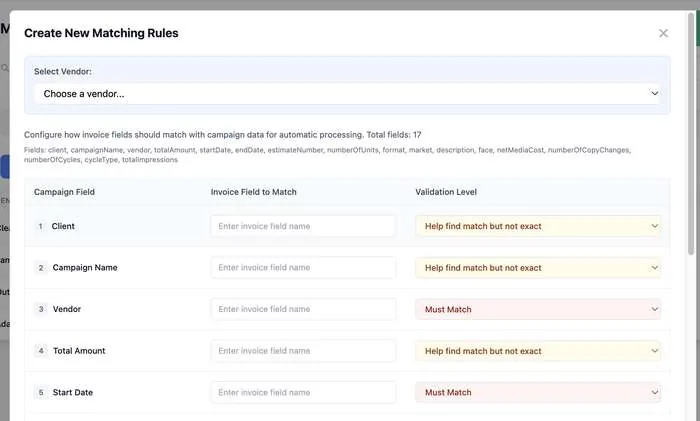Click the invoice field input for Total Amount
700x421 pixels.
(303, 350)
